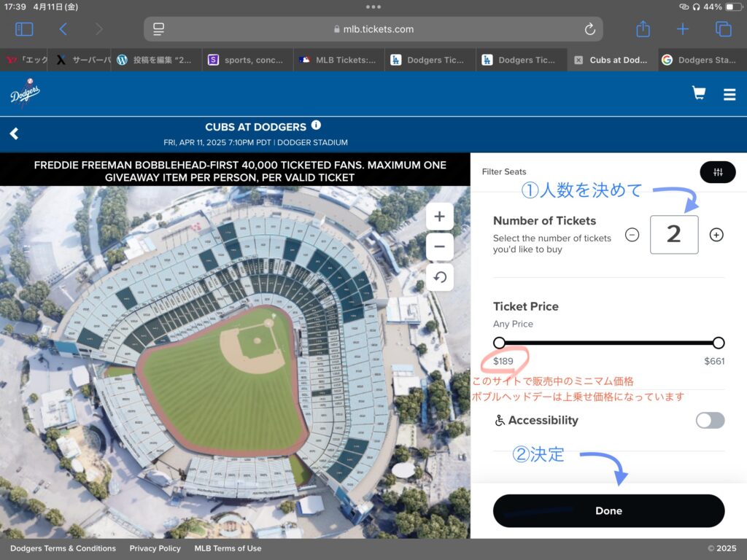Close the 'Cubs at Dod...' tab
Screen dimensions: 747x560
578,60
